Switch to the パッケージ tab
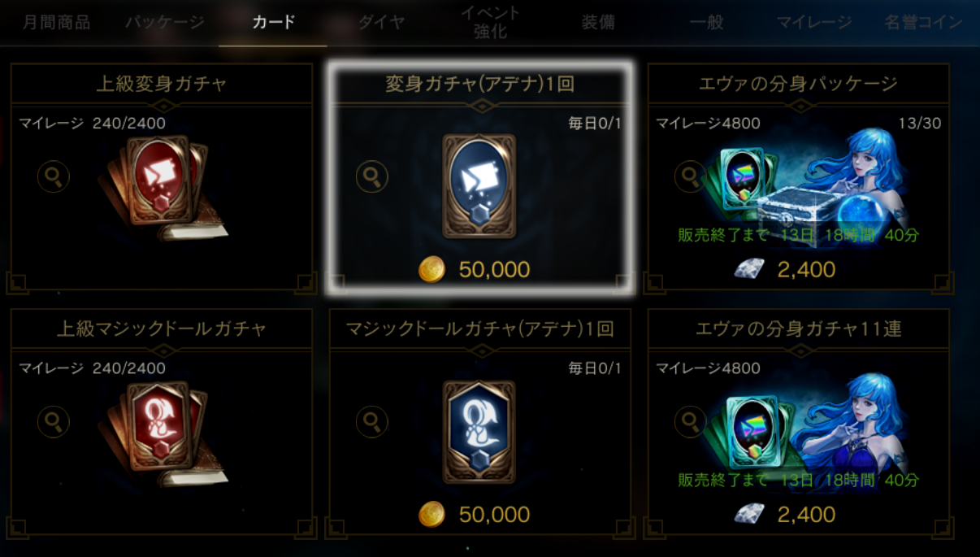 tap(164, 22)
